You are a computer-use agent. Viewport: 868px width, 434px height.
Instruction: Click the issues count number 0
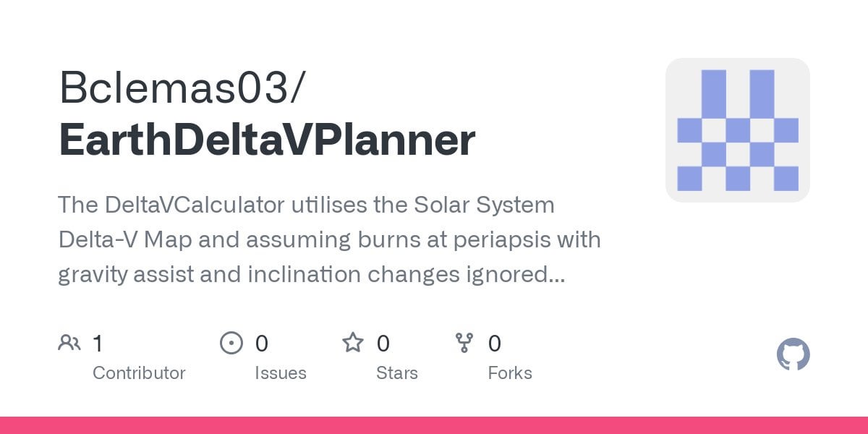click(262, 343)
